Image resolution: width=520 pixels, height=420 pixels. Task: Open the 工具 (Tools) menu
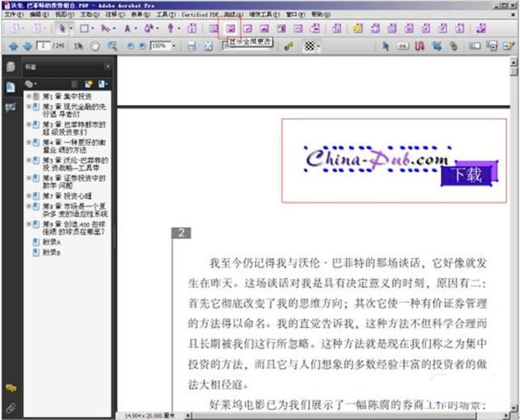(x=166, y=15)
